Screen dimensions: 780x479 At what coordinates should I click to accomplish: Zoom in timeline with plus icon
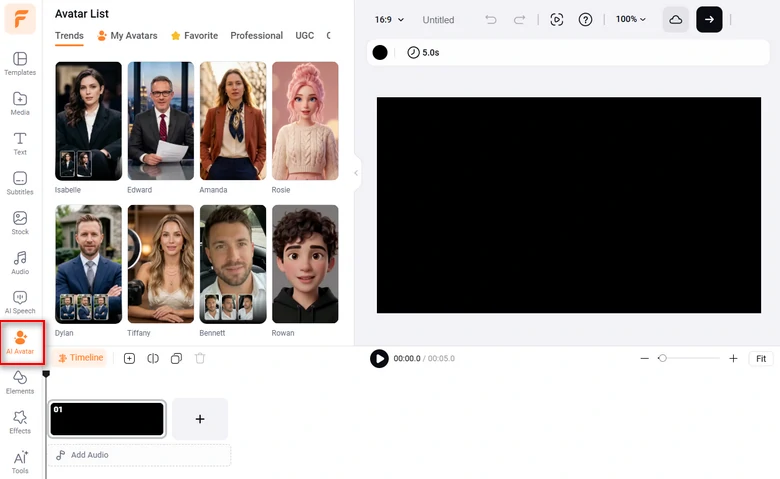(x=733, y=359)
